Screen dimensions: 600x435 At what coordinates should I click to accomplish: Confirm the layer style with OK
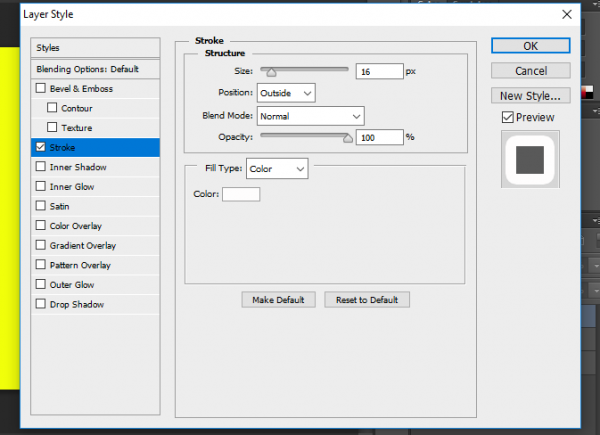(531, 46)
